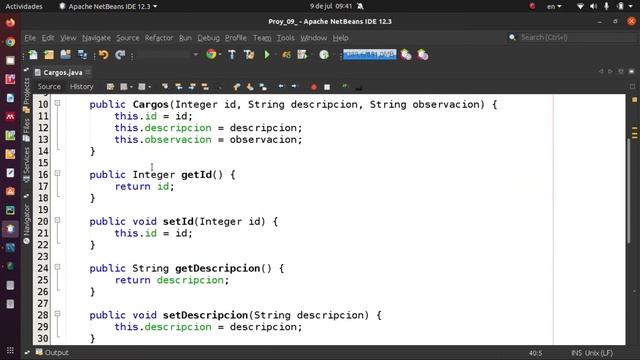Open the Files side panel
This screenshot has height=360, width=640.
[x=27, y=130]
